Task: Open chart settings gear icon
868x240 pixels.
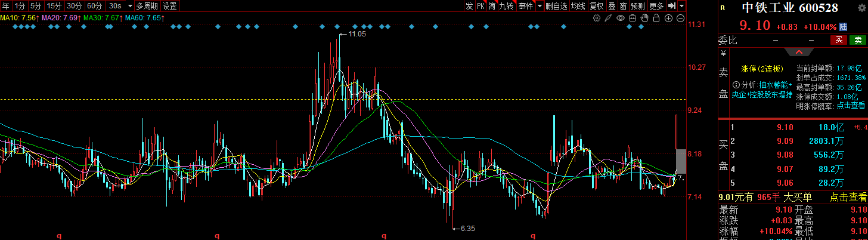Action: (597, 18)
